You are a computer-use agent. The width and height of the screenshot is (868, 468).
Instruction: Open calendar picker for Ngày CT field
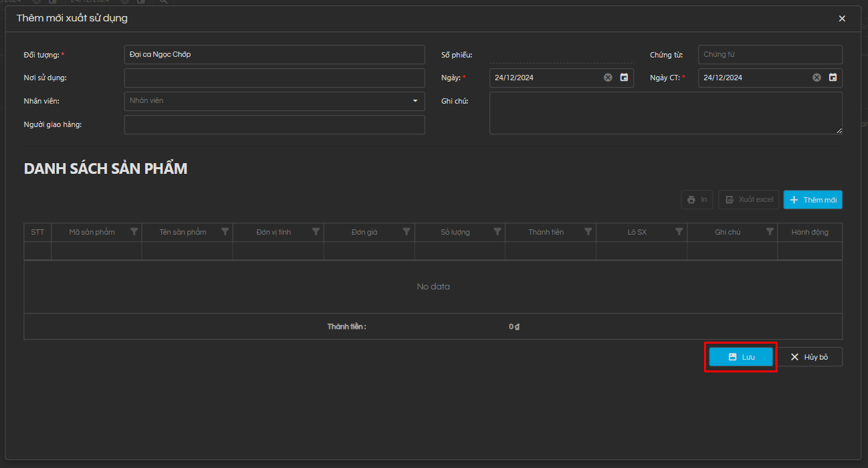[x=833, y=78]
